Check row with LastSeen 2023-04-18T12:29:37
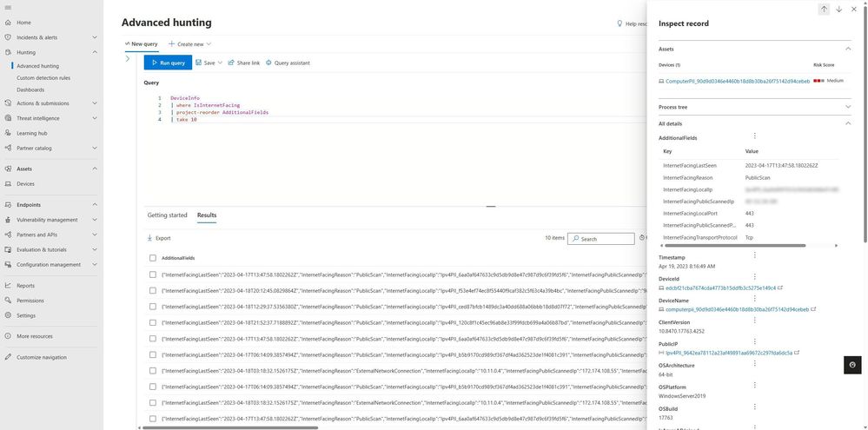Viewport: 868px width, 430px height. click(153, 307)
